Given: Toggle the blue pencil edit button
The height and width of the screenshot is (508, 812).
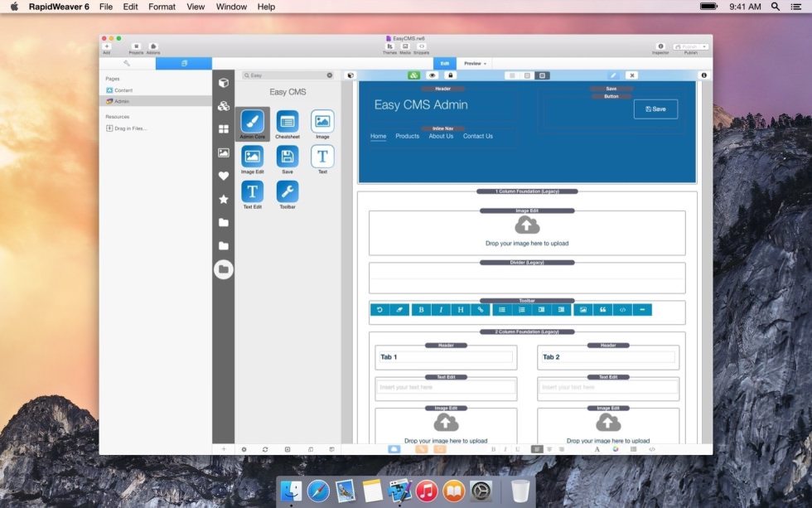Looking at the screenshot, I should [613, 75].
